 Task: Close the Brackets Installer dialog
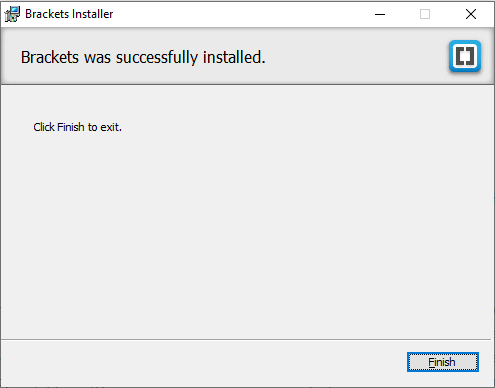pyautogui.click(x=471, y=14)
